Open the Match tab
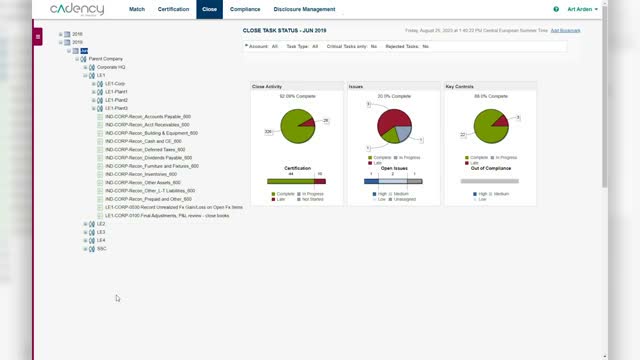Screen dimensions: 640x360 (137, 9)
